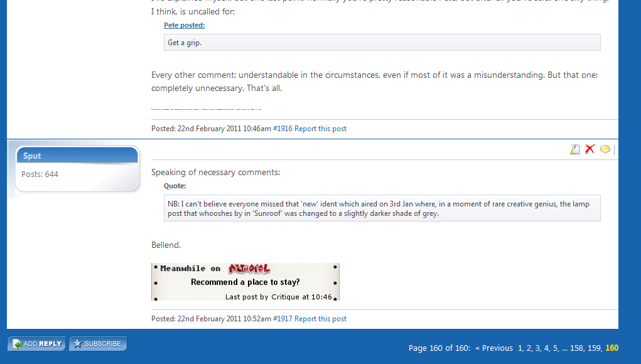Click the edit post notepad icon

[575, 149]
